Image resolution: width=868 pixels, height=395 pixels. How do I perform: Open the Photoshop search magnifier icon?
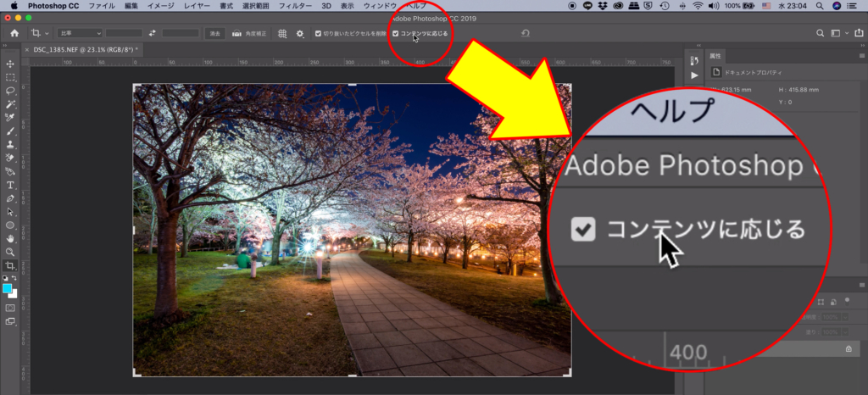point(821,33)
